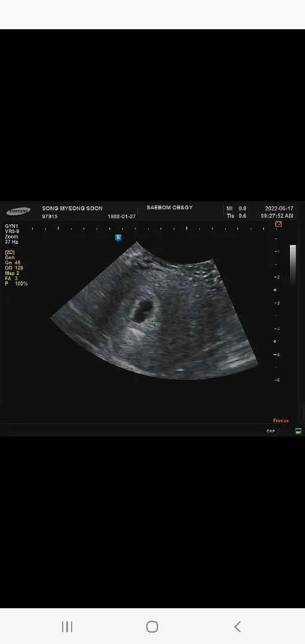Tap the Android back arrow
The width and height of the screenshot is (305, 644).
click(x=237, y=626)
